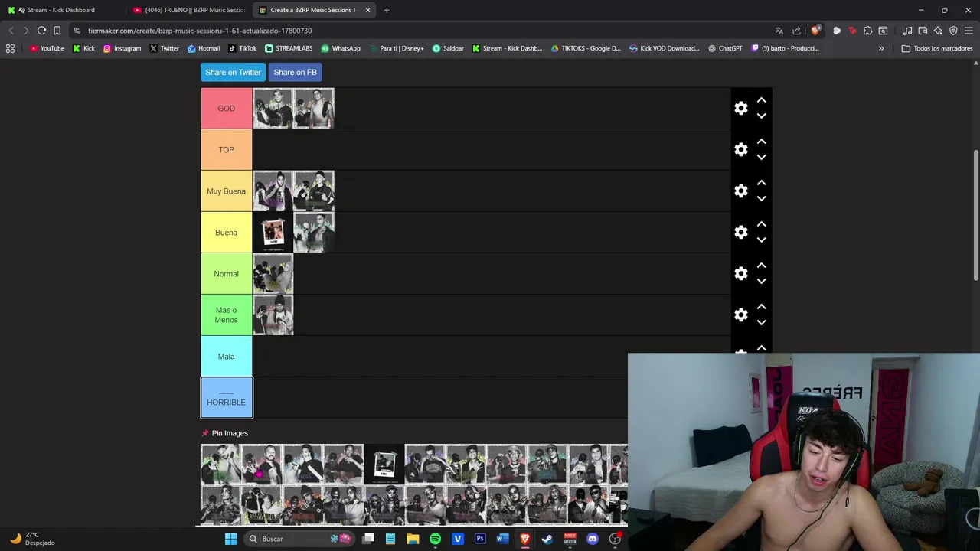
Task: Open Photoshop from taskbar
Action: 480,539
